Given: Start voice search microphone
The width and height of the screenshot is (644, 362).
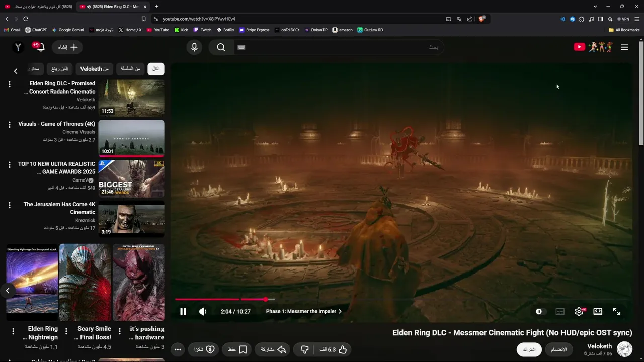Looking at the screenshot, I should 194,47.
